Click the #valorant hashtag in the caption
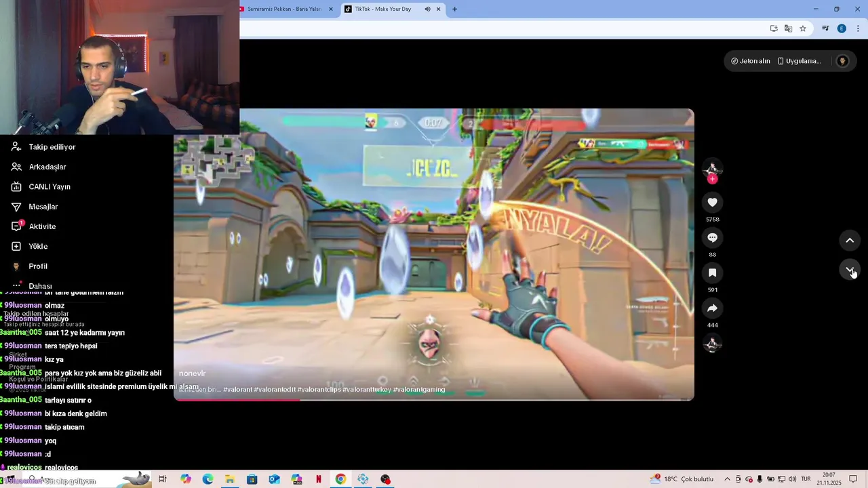The image size is (868, 488). click(237, 390)
